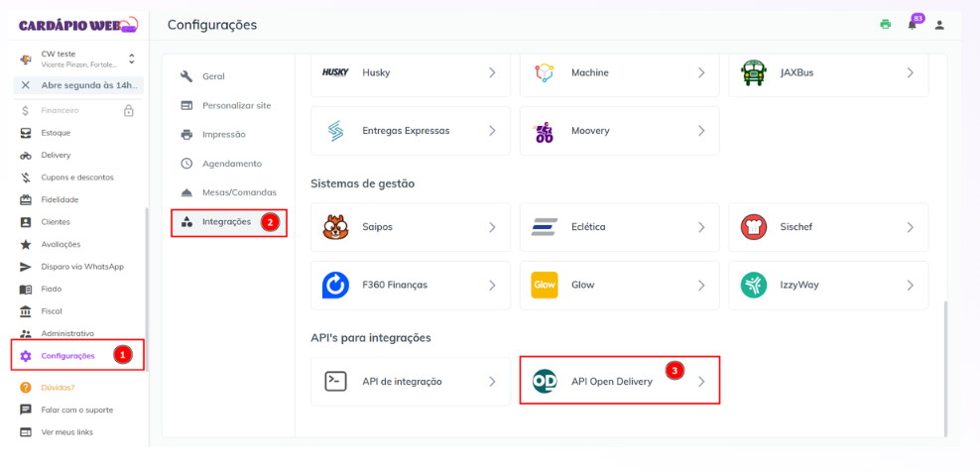This screenshot has height=472, width=980.
Task: Click the Avaliações star icon
Action: (26, 245)
